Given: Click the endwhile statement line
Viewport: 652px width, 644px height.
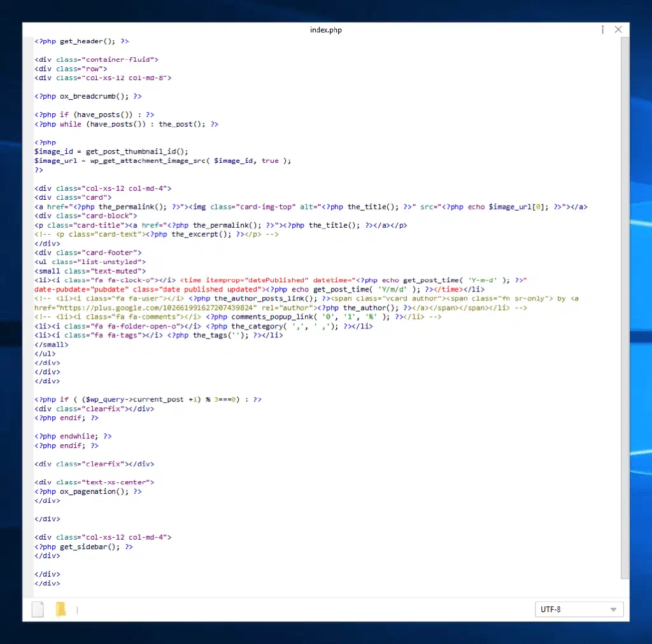Looking at the screenshot, I should [x=73, y=437].
